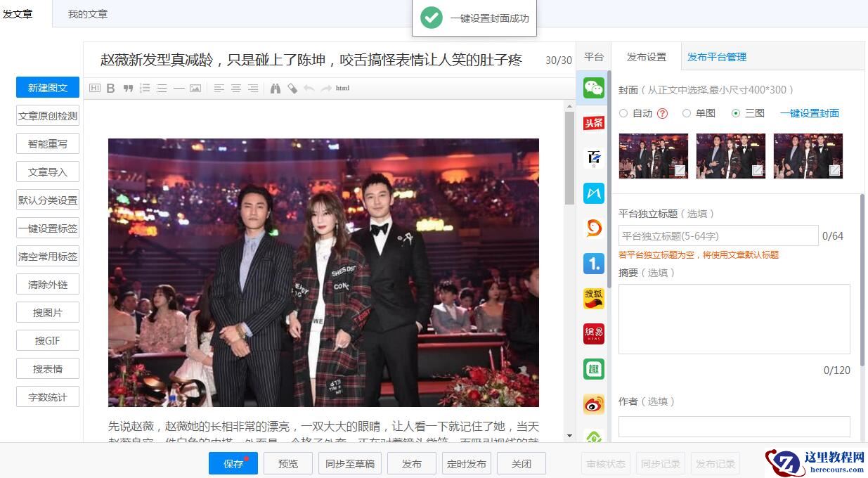Insert a blockquote
Screen dimensions: 868x478
coord(128,88)
